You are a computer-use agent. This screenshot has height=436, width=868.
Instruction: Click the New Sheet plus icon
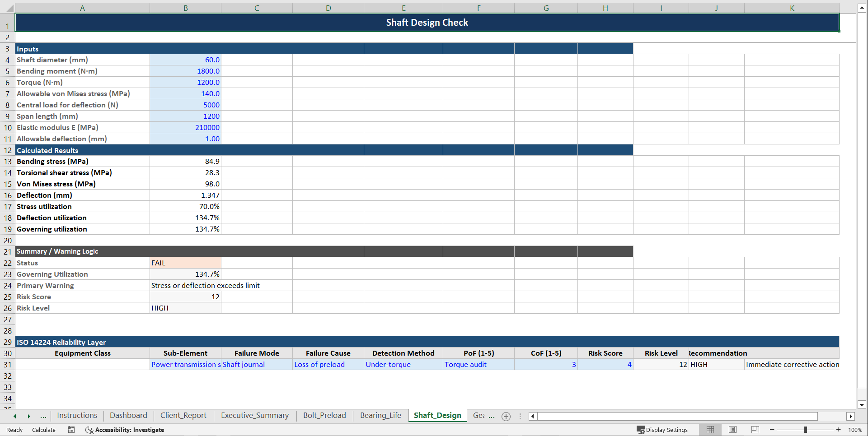pyautogui.click(x=506, y=416)
